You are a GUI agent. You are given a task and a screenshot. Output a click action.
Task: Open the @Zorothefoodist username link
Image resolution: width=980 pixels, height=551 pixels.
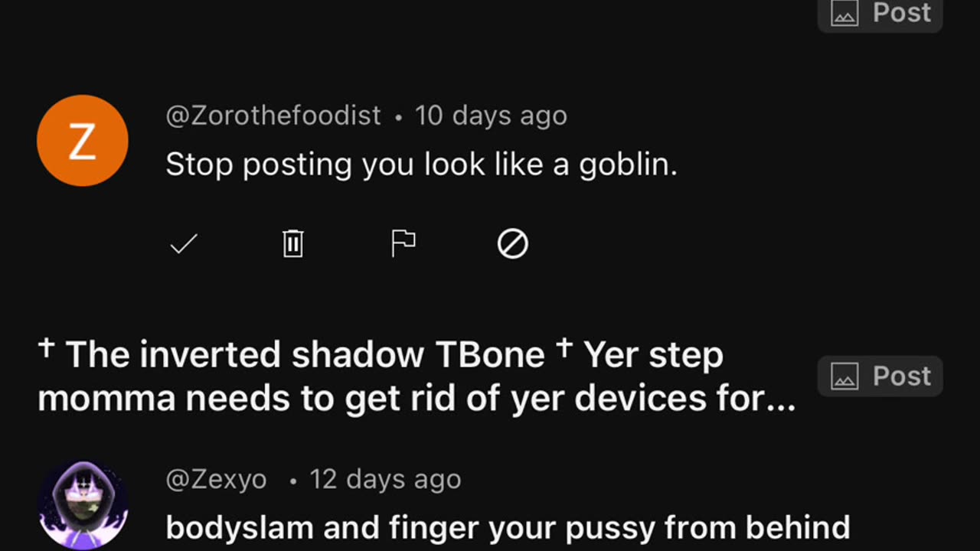point(273,116)
